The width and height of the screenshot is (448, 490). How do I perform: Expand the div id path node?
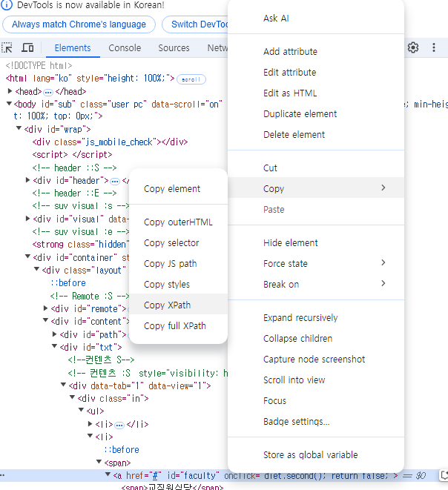click(55, 334)
